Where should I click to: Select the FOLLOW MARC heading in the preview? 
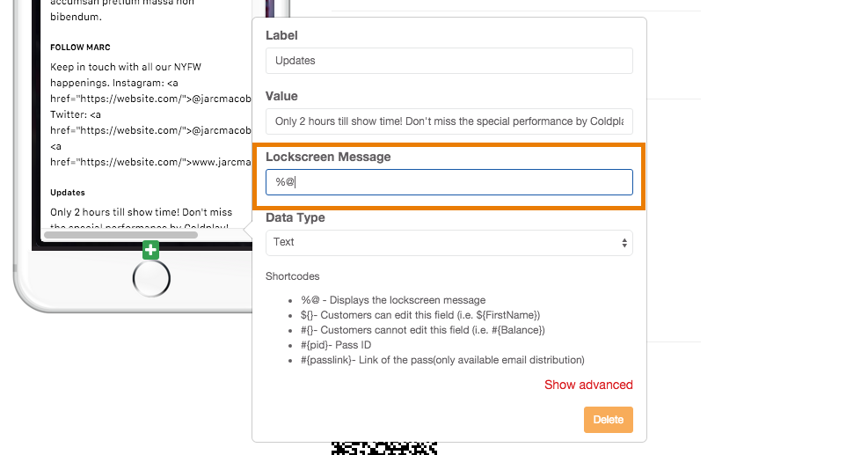coord(80,48)
